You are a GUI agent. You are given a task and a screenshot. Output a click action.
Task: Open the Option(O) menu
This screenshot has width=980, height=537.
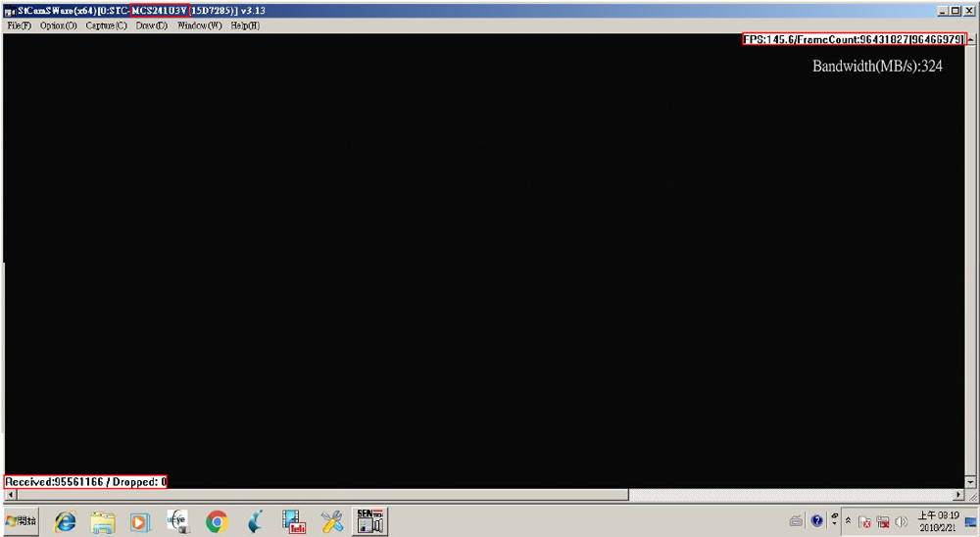(x=58, y=25)
